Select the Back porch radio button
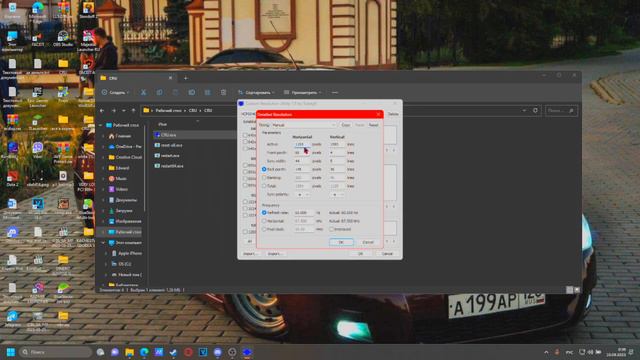Screen dimensions: 640x360 click(264, 169)
